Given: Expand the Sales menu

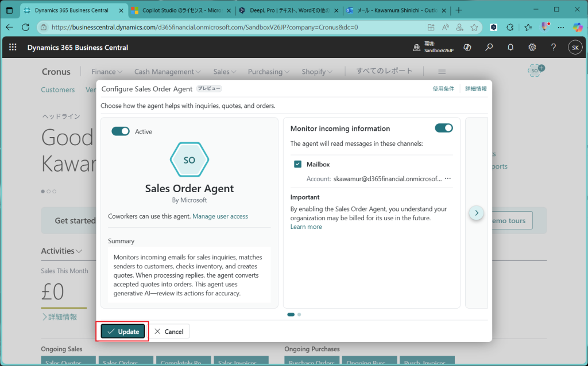Looking at the screenshot, I should [225, 72].
